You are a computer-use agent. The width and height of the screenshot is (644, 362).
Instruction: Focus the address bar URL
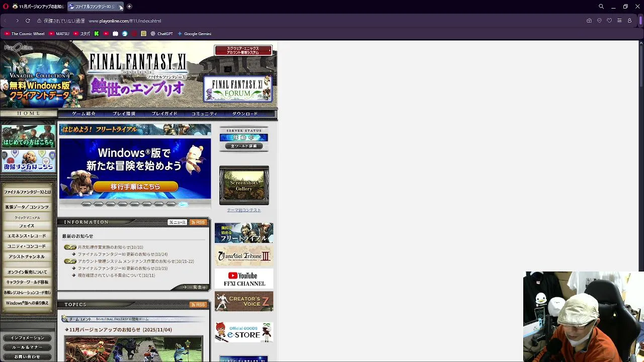pos(125,21)
